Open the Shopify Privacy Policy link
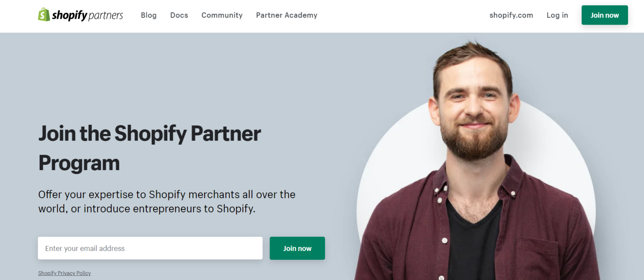Image resolution: width=644 pixels, height=280 pixels. pyautogui.click(x=65, y=273)
